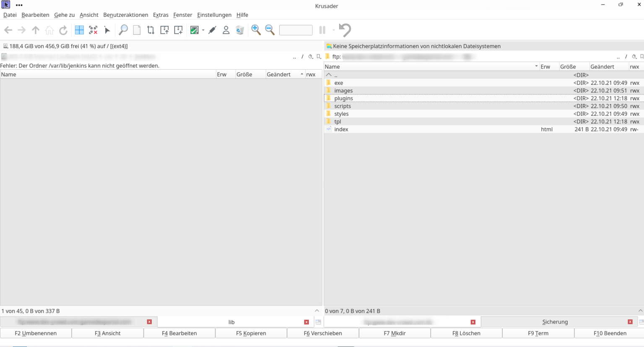Open the trash bin
The height and width of the screenshot is (347, 644).
point(240,30)
